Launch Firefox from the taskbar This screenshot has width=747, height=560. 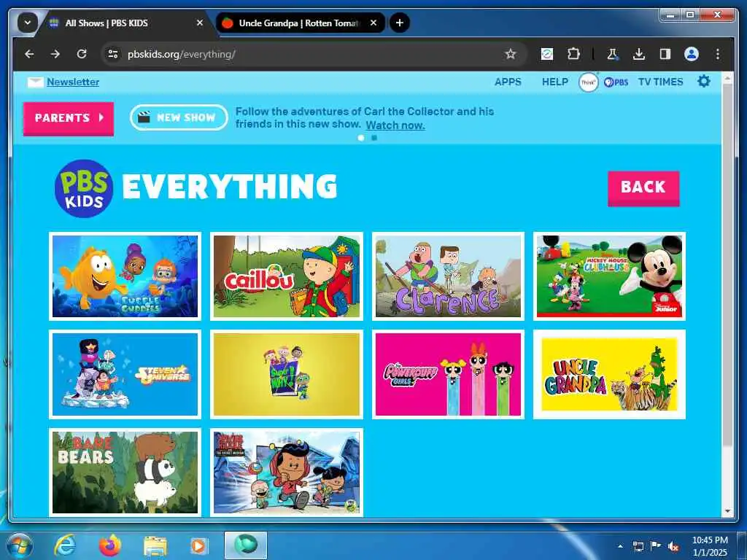click(x=110, y=545)
